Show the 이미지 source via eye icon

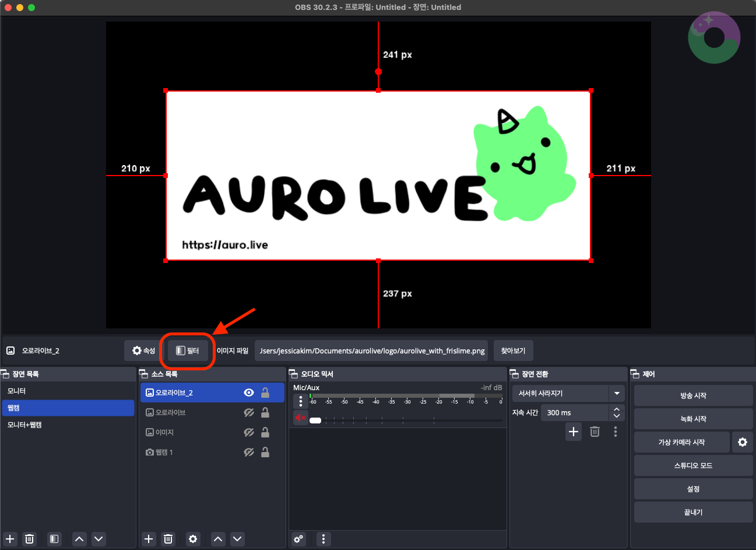pos(249,432)
